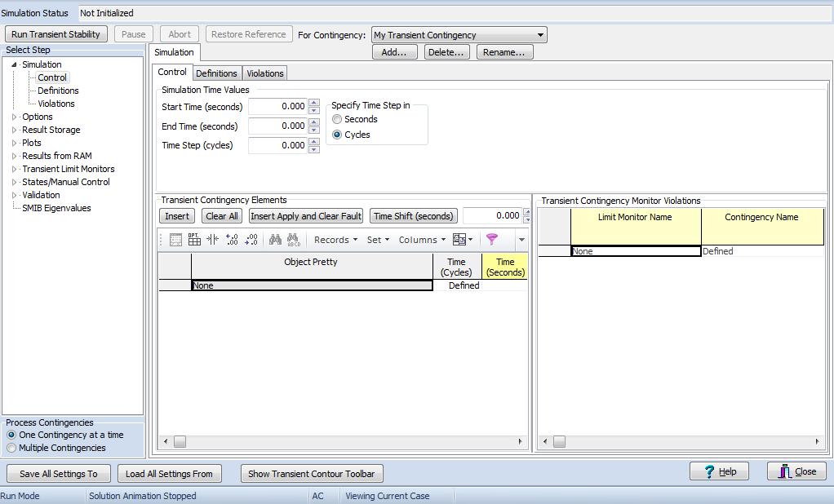The height and width of the screenshot is (504, 834).
Task: Switch to the Violations tab
Action: 265,73
